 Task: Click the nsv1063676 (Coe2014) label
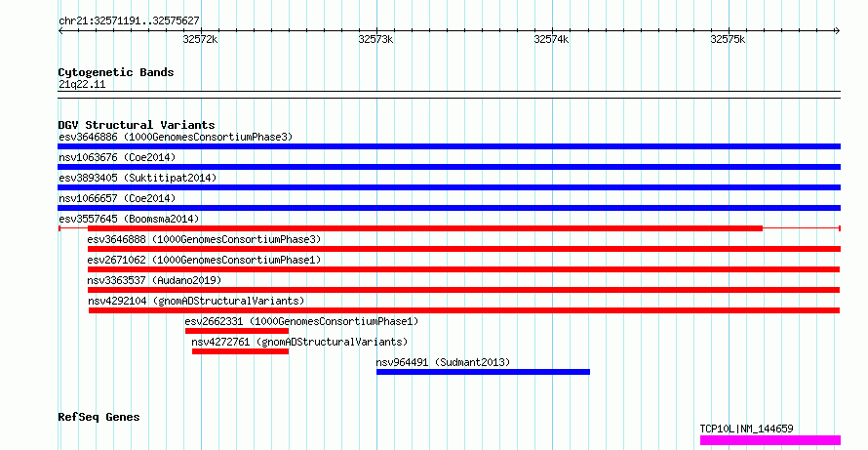117,157
